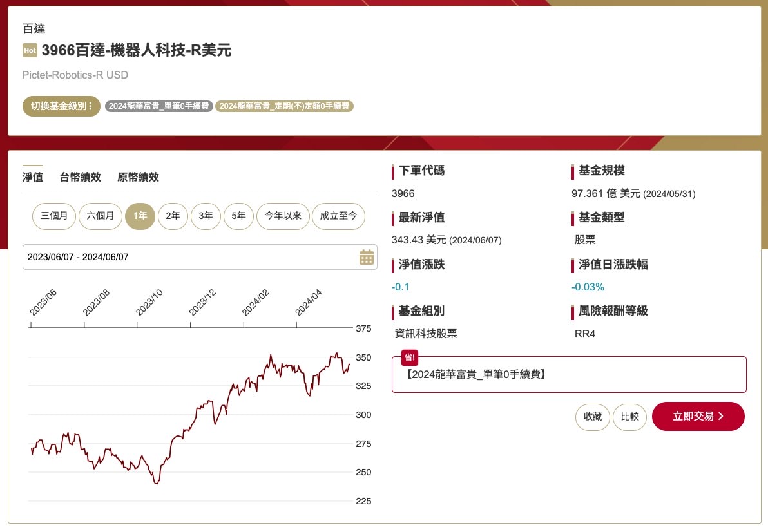Click the 2024/02 axis label
Image resolution: width=768 pixels, height=532 pixels.
tap(255, 303)
